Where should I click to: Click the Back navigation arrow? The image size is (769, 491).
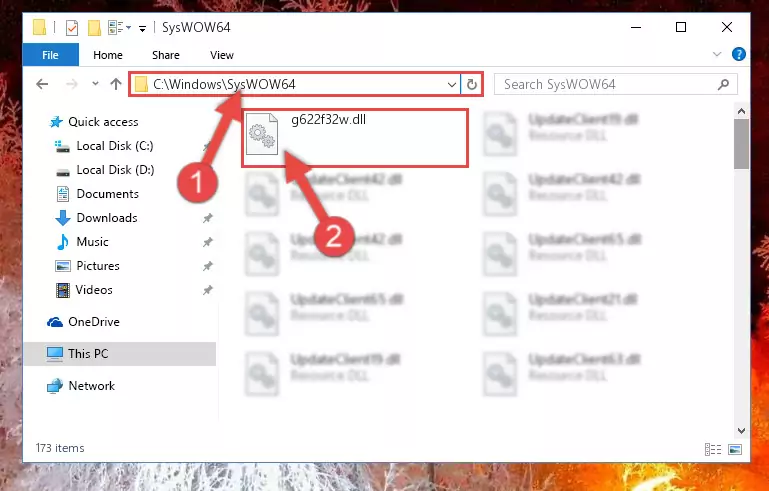pos(42,84)
